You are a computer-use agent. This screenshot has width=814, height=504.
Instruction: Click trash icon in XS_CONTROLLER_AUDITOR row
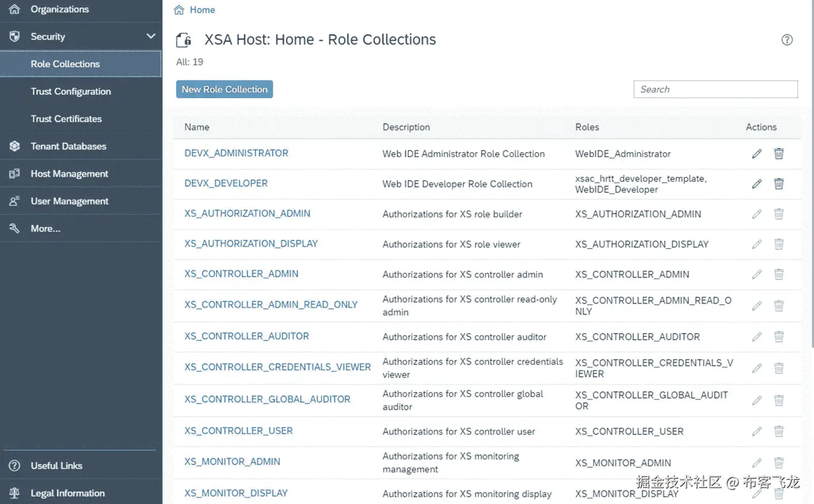(x=779, y=336)
